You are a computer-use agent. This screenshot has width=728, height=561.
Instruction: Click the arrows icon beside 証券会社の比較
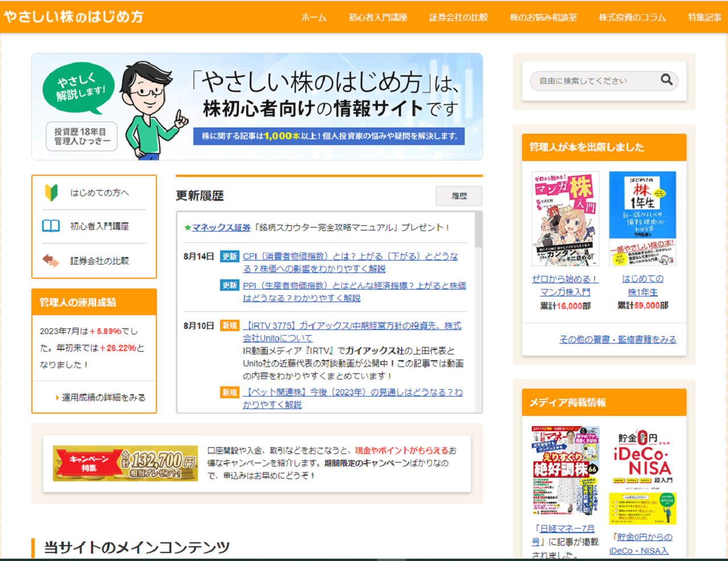pos(51,260)
